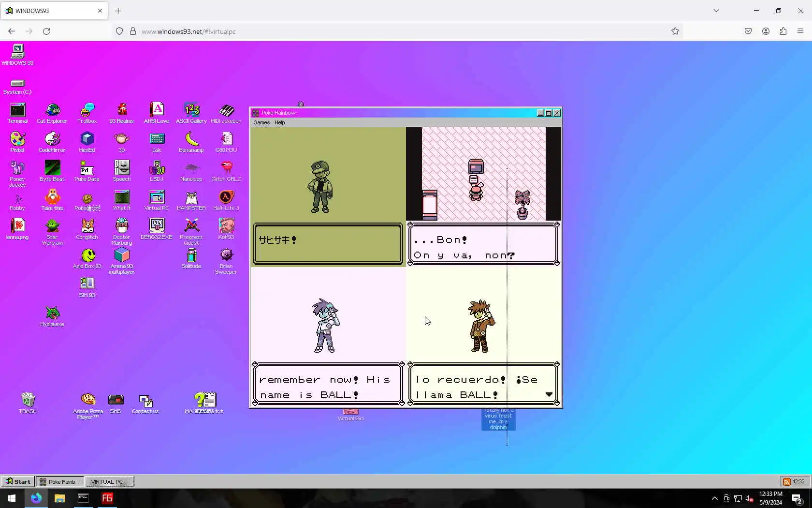This screenshot has height=508, width=812.
Task: Open the Byte Beat icon
Action: click(x=52, y=172)
